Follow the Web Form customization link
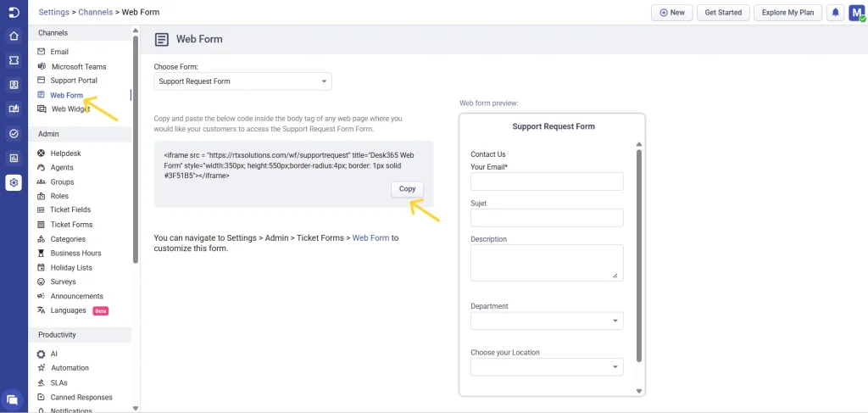This screenshot has width=868, height=413. pyautogui.click(x=370, y=238)
